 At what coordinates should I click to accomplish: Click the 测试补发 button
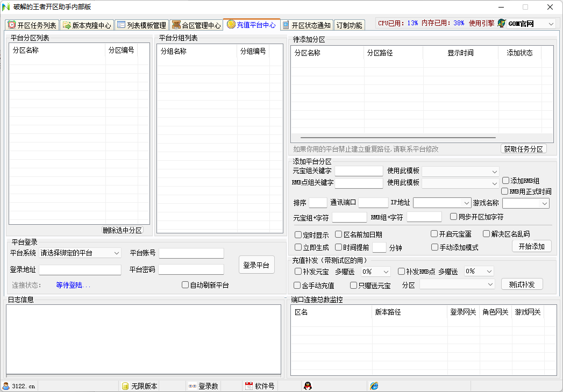pyautogui.click(x=522, y=284)
